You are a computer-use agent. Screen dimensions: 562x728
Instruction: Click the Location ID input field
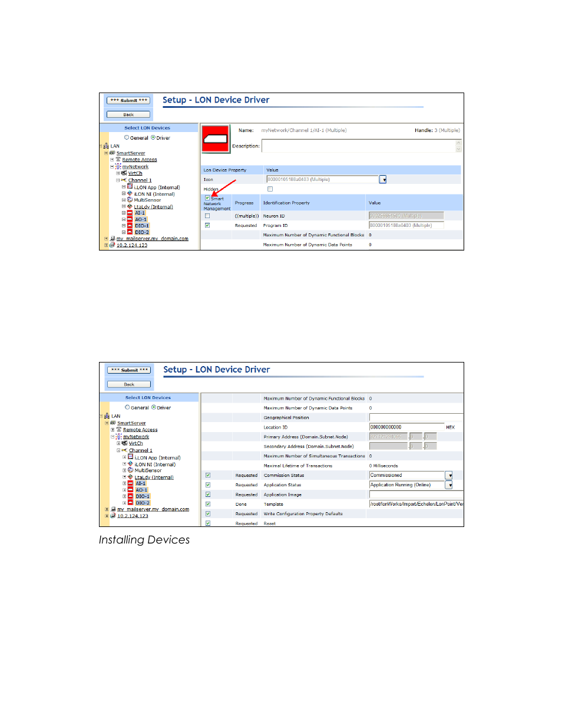click(x=406, y=427)
